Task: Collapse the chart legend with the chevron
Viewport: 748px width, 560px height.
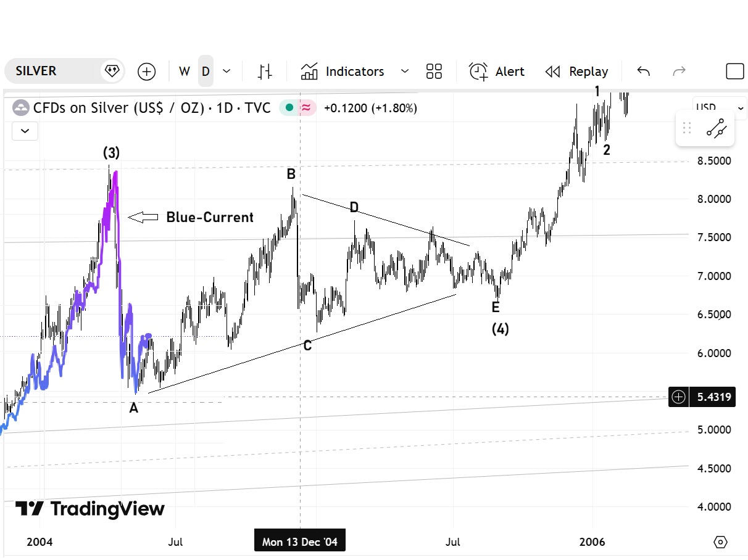Action: coord(25,131)
